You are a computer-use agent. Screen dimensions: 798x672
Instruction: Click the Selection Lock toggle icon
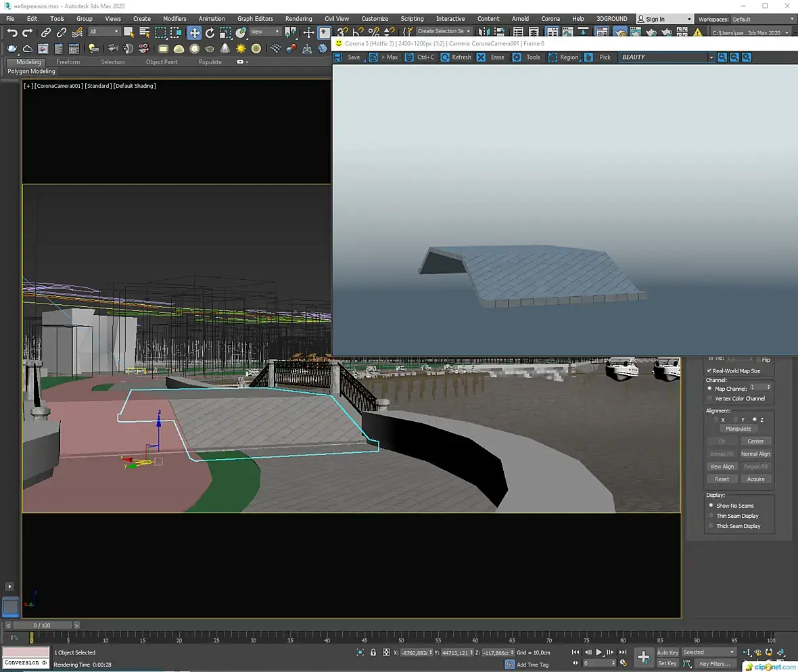(373, 652)
